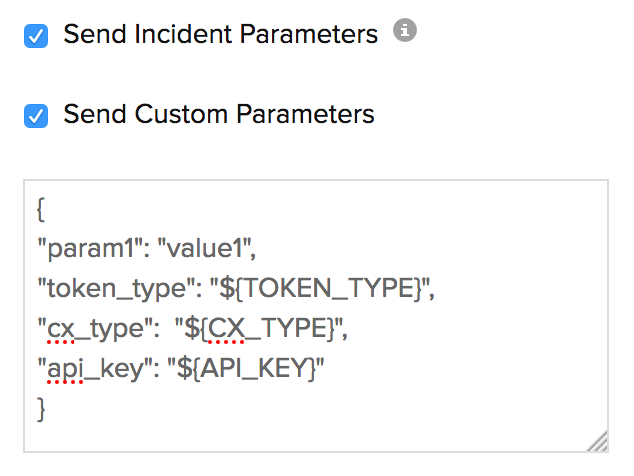This screenshot has width=634, height=476.
Task: Uncheck the Send Incident Parameters checkbox
Action: pyautogui.click(x=36, y=36)
